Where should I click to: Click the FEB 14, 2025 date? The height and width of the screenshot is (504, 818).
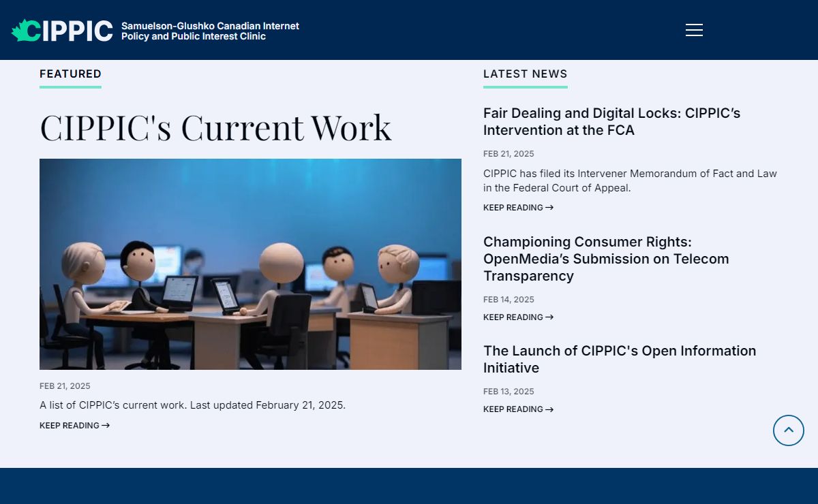point(509,300)
